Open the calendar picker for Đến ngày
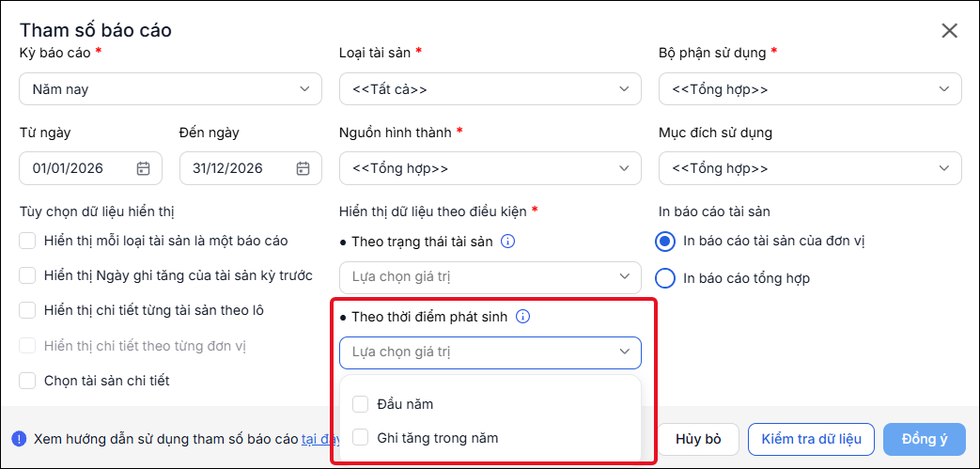Viewport: 980px width, 469px height. tap(303, 168)
